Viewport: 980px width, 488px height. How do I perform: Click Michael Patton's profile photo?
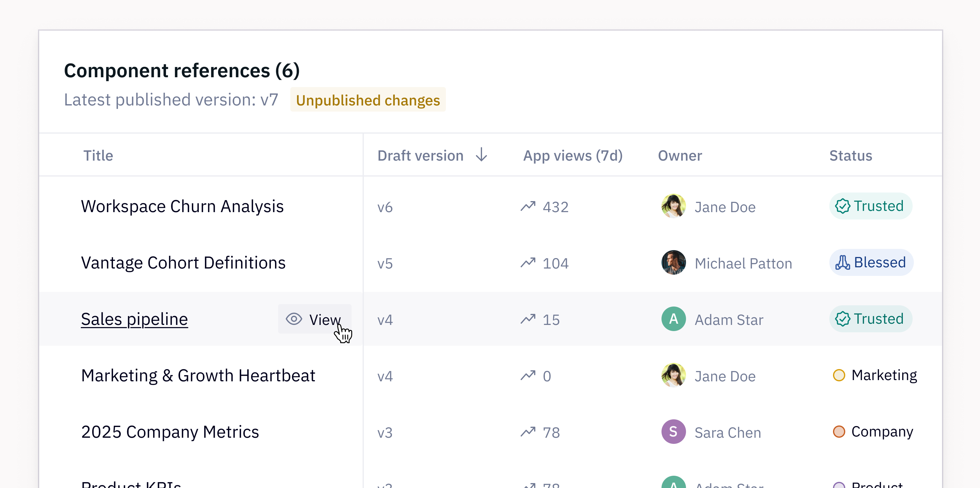[673, 263]
